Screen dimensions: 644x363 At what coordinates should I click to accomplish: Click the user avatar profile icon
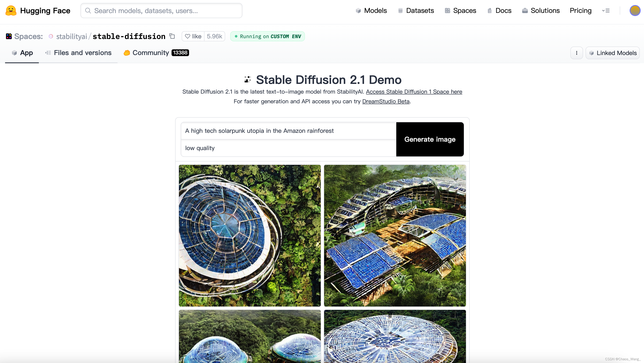click(x=635, y=11)
